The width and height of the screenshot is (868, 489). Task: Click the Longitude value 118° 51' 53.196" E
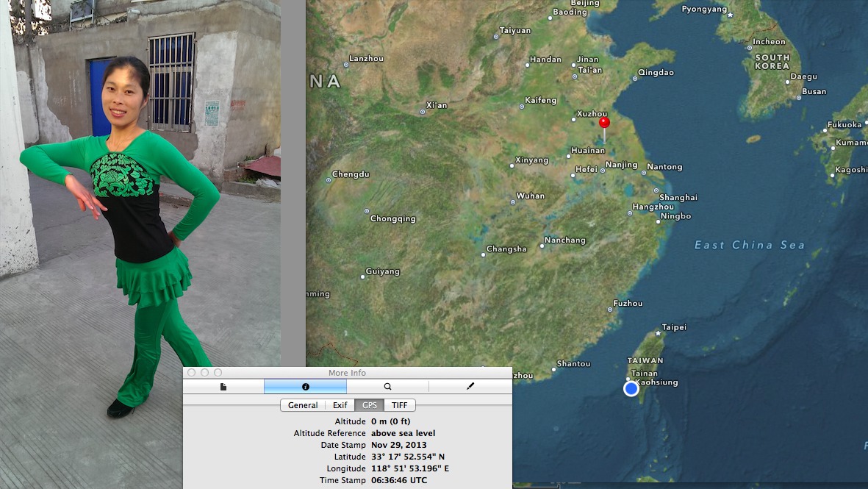point(410,468)
